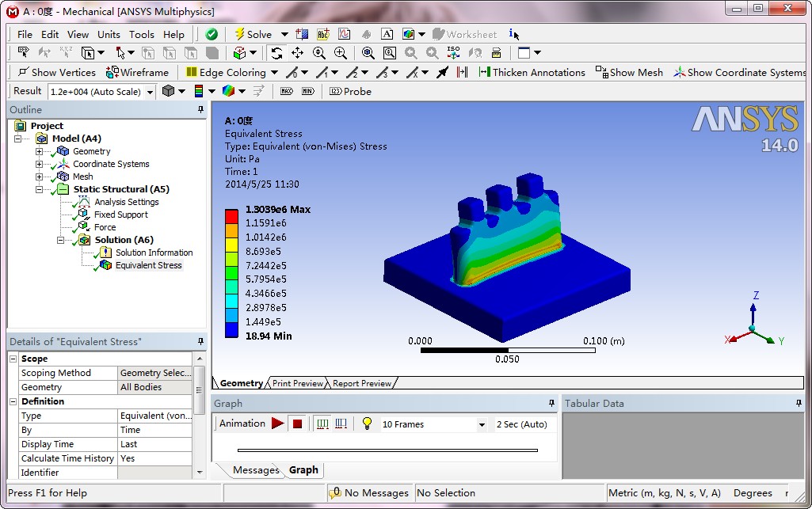Click the animation timeline bar in Graph

tap(387, 450)
